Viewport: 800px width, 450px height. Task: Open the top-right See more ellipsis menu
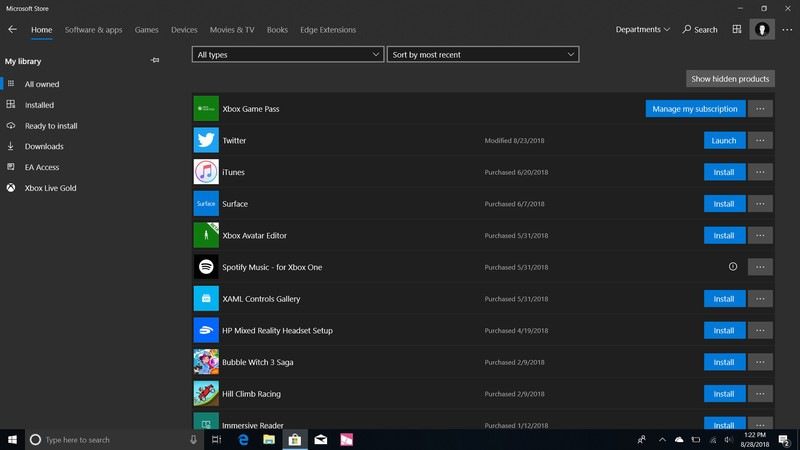coord(787,30)
